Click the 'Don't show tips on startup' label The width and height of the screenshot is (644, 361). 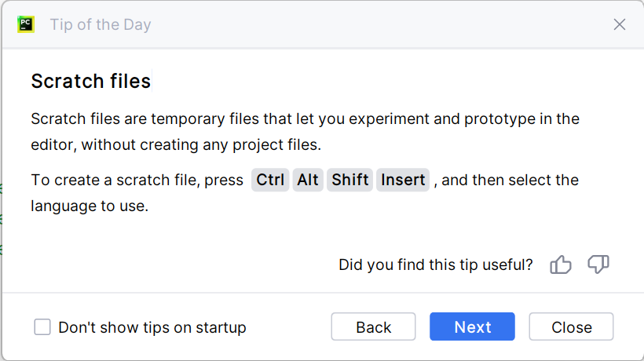point(152,327)
